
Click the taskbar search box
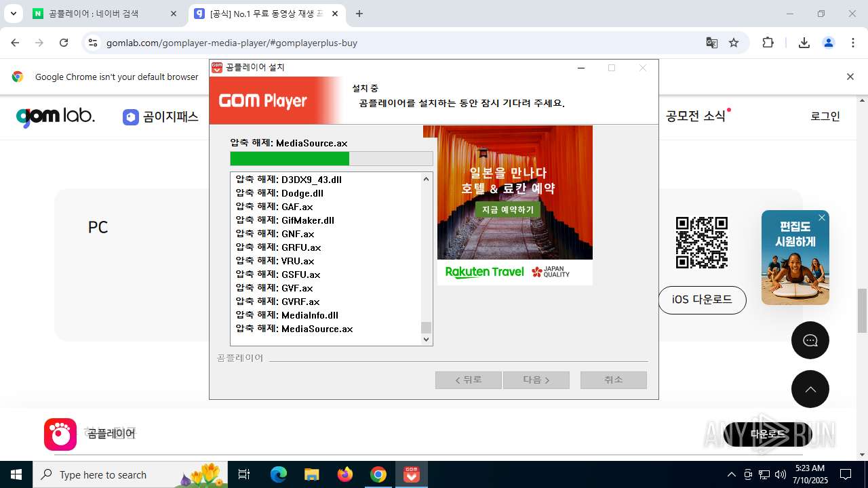[131, 474]
